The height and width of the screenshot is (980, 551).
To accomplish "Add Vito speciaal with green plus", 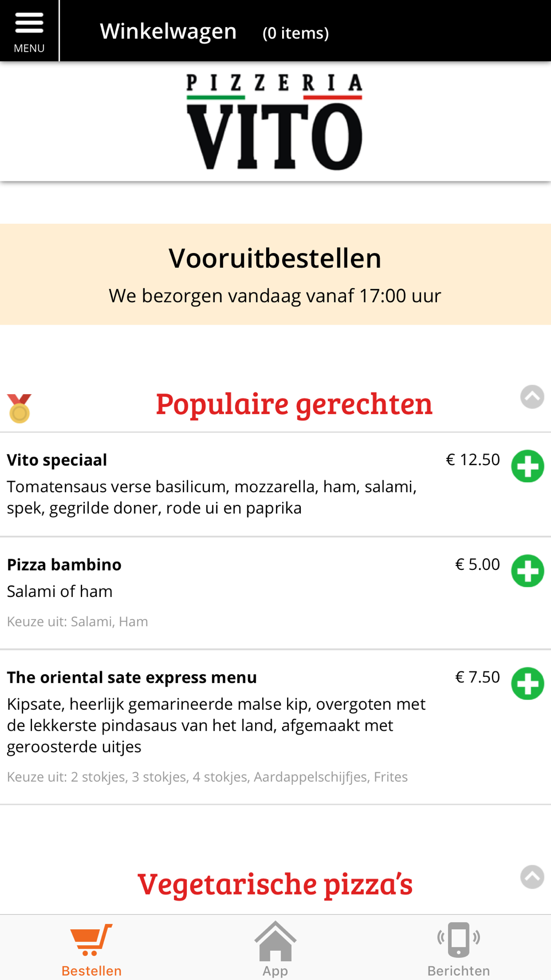I will [527, 466].
